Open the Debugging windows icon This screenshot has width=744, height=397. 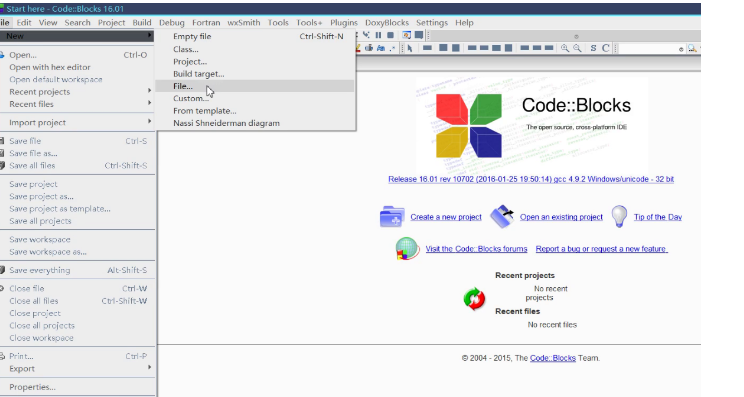tap(406, 35)
